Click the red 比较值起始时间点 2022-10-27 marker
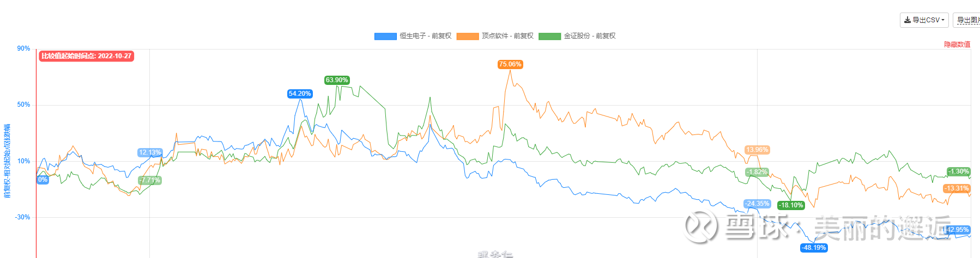This screenshot has width=980, height=258. pos(86,56)
